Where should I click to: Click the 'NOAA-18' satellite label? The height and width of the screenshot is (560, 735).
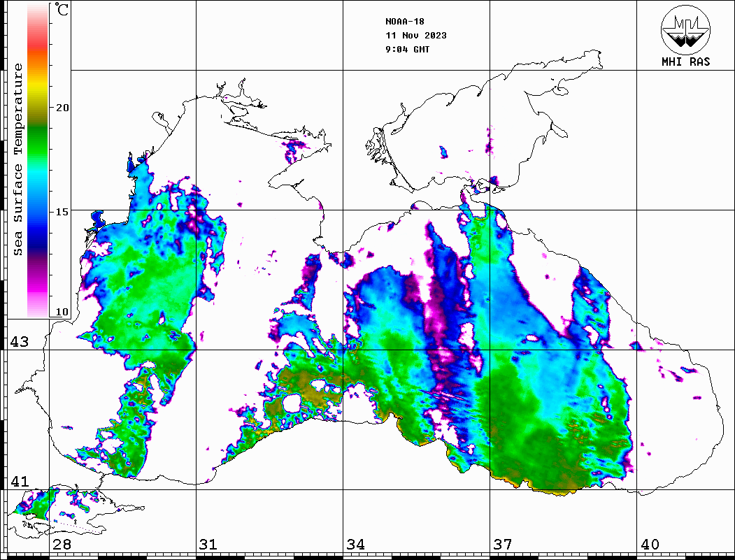(x=404, y=22)
